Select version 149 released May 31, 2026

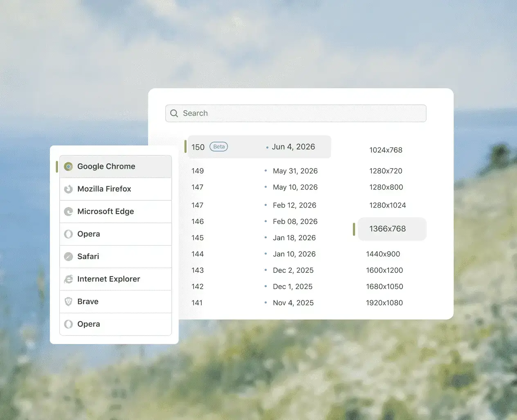(x=254, y=171)
